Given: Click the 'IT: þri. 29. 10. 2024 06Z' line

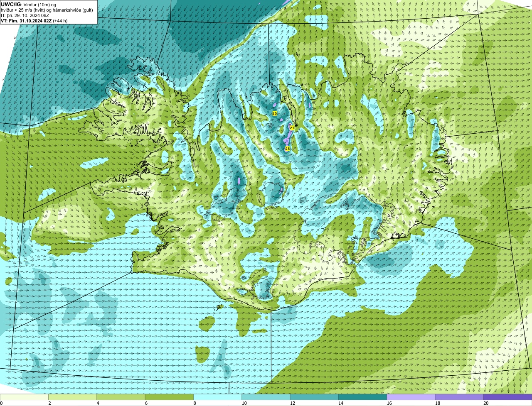Looking at the screenshot, I should click(25, 15).
